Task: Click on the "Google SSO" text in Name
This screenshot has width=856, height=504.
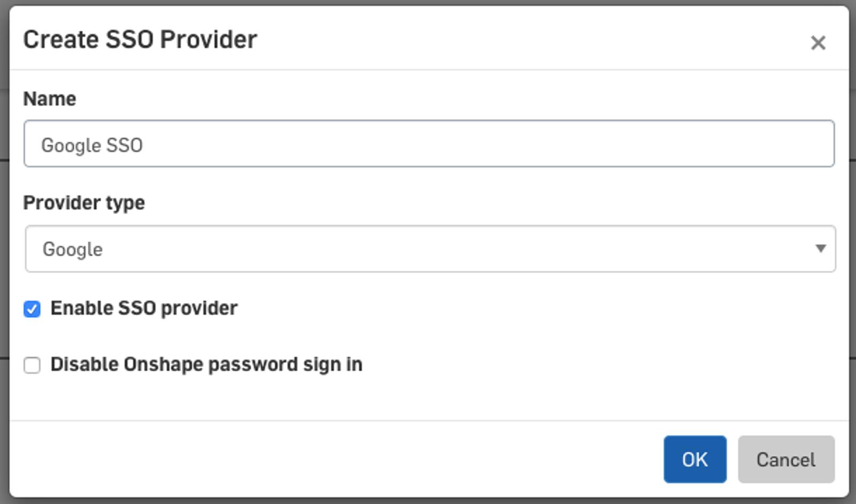Action: pos(92,145)
